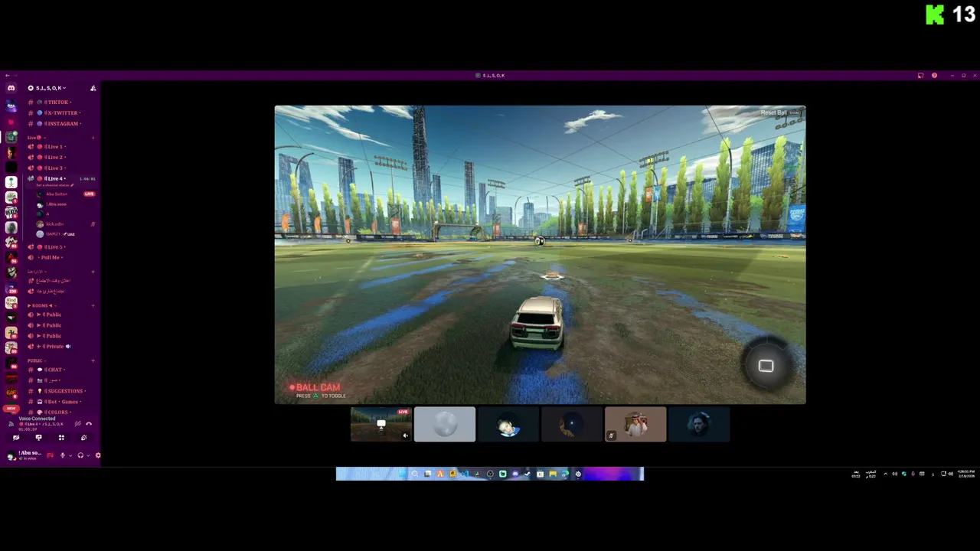This screenshot has height=551, width=980.
Task: Collapse the ROOMS category
Action: click(42, 305)
